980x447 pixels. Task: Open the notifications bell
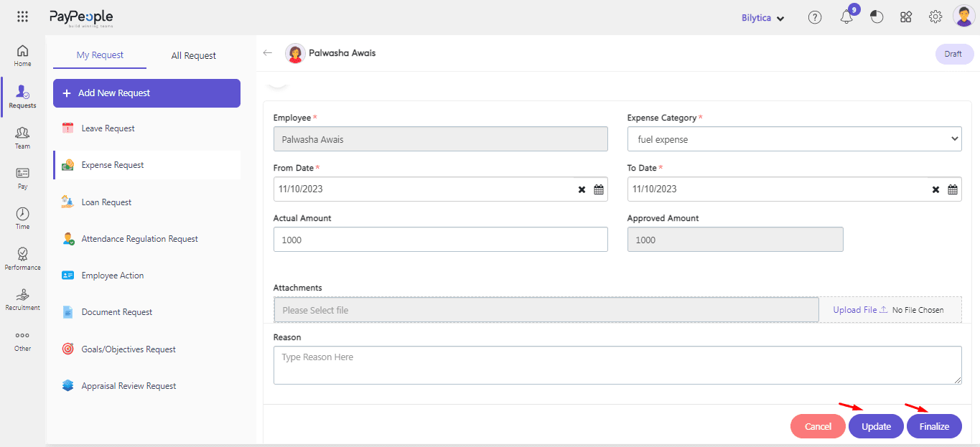(x=846, y=18)
